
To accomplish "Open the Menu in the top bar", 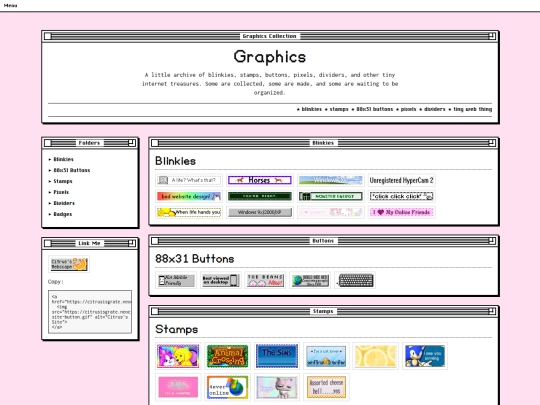I will point(10,5).
